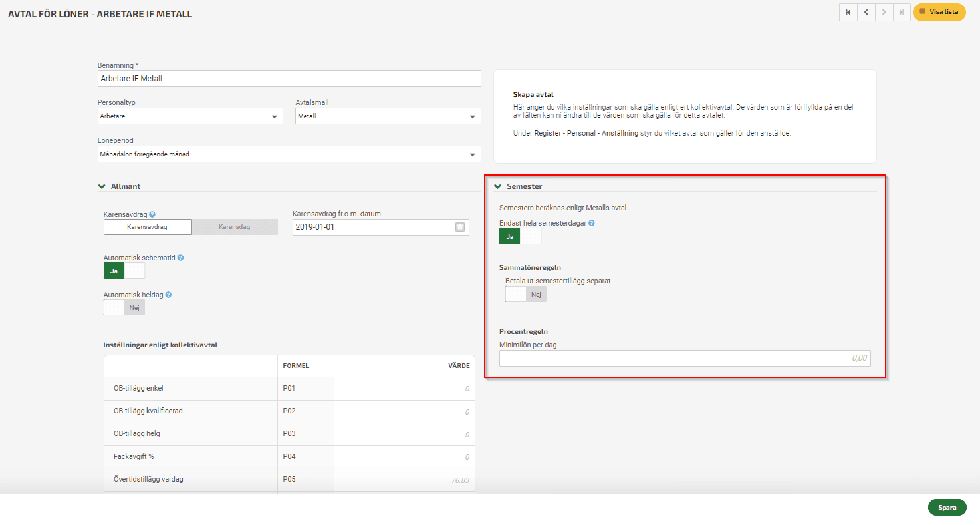Open help icon for Automatisk heldag
The height and width of the screenshot is (525, 980).
point(168,295)
